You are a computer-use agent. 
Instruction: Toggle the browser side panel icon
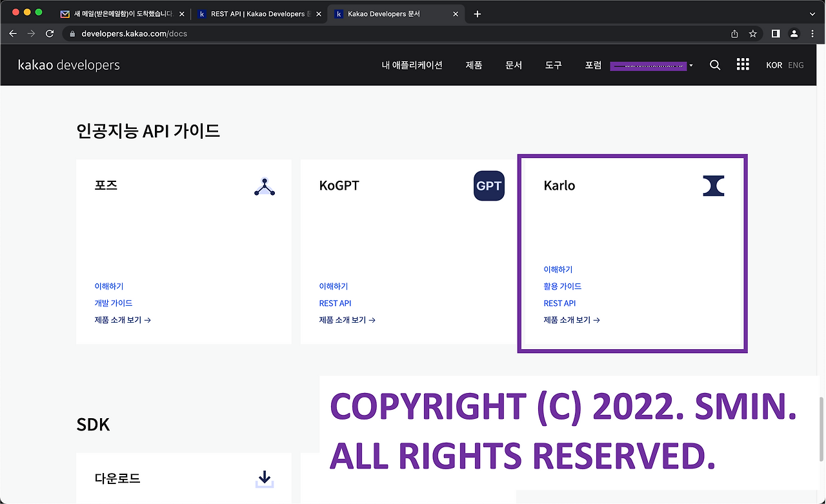pos(776,34)
